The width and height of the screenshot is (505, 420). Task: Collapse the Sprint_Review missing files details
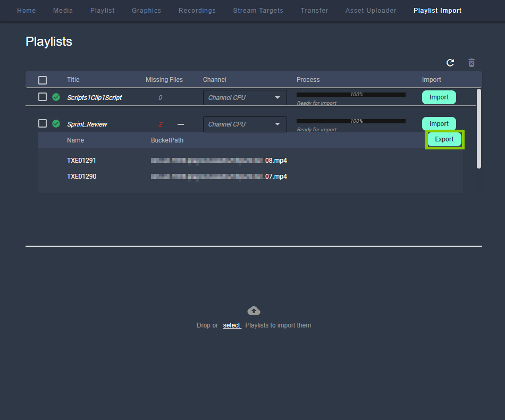(181, 124)
